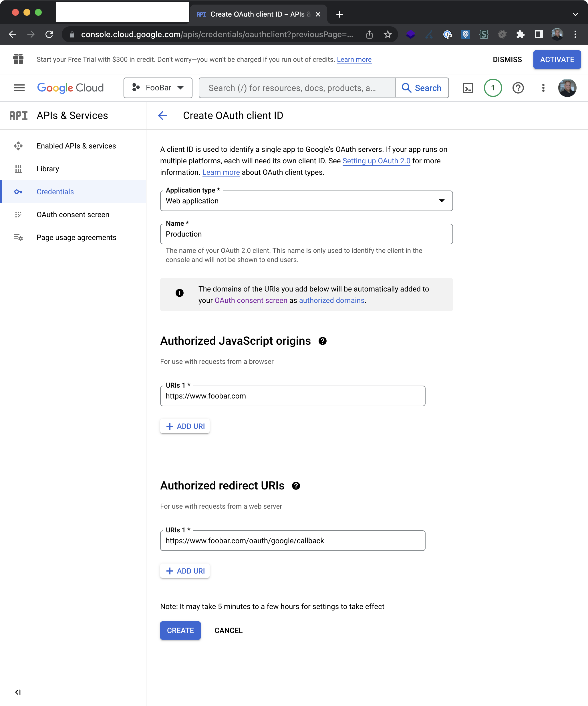Open the hamburger navigation menu

(19, 88)
